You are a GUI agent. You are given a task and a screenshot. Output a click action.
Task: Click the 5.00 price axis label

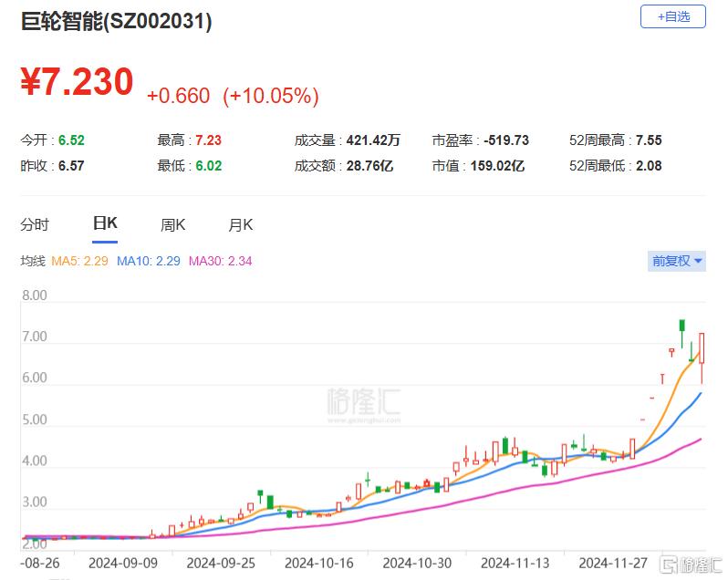(x=35, y=419)
